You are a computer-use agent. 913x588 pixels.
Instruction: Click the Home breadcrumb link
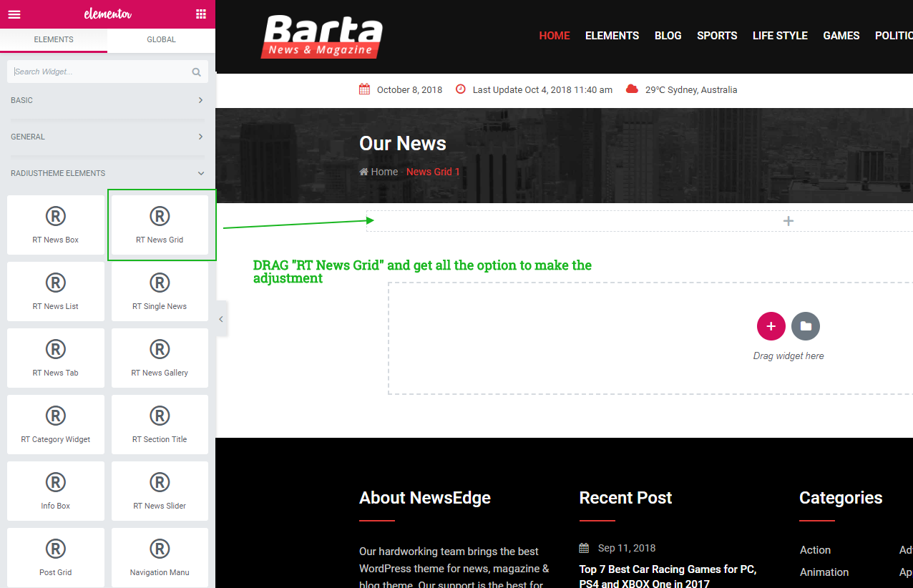click(x=384, y=172)
